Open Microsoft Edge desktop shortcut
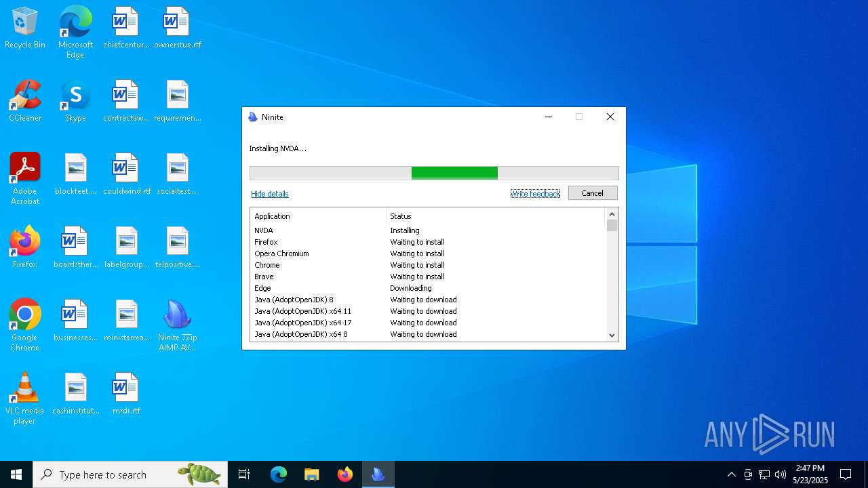The height and width of the screenshot is (488, 868). (x=75, y=33)
